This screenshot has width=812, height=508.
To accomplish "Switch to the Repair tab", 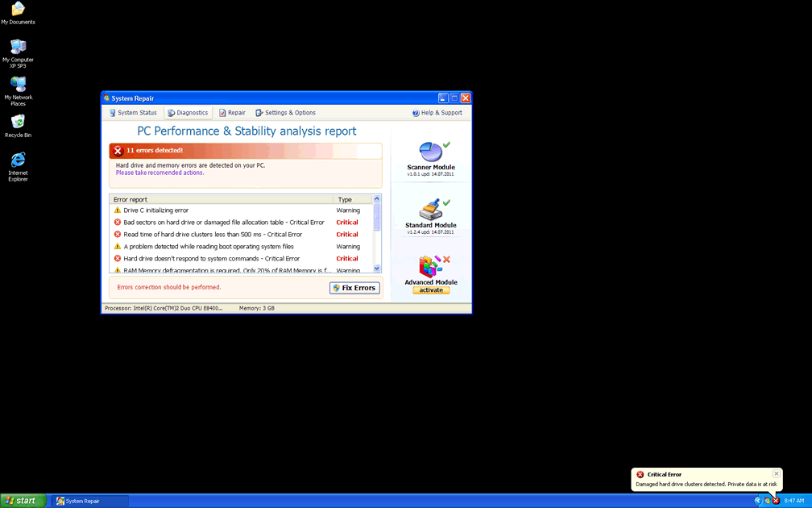I will click(232, 113).
